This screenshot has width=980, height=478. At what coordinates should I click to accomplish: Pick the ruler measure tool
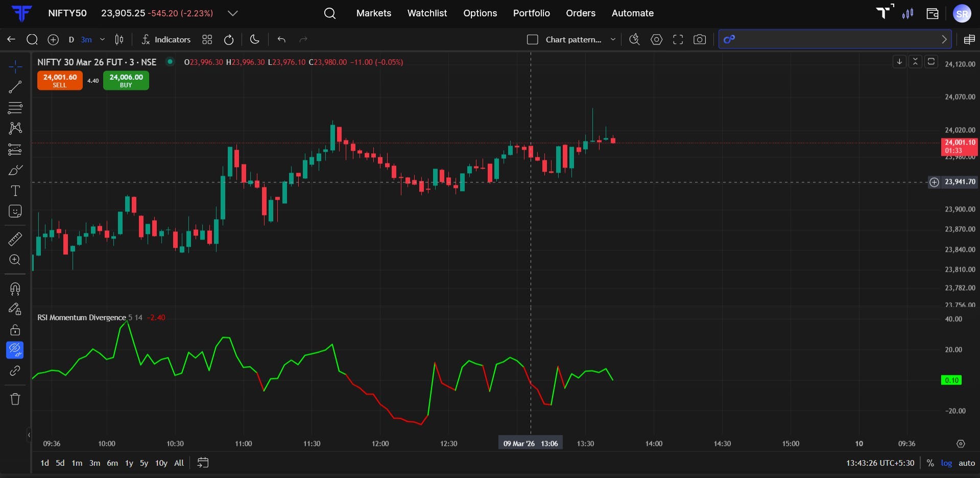15,238
